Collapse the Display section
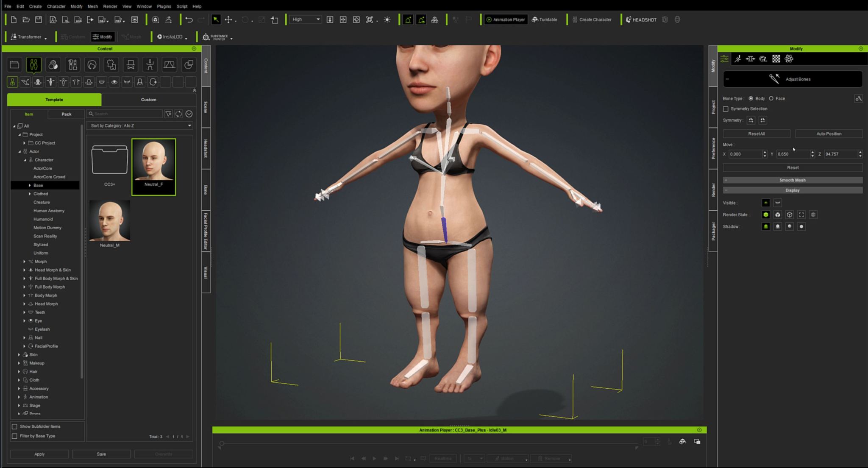This screenshot has height=468, width=868. [x=793, y=190]
